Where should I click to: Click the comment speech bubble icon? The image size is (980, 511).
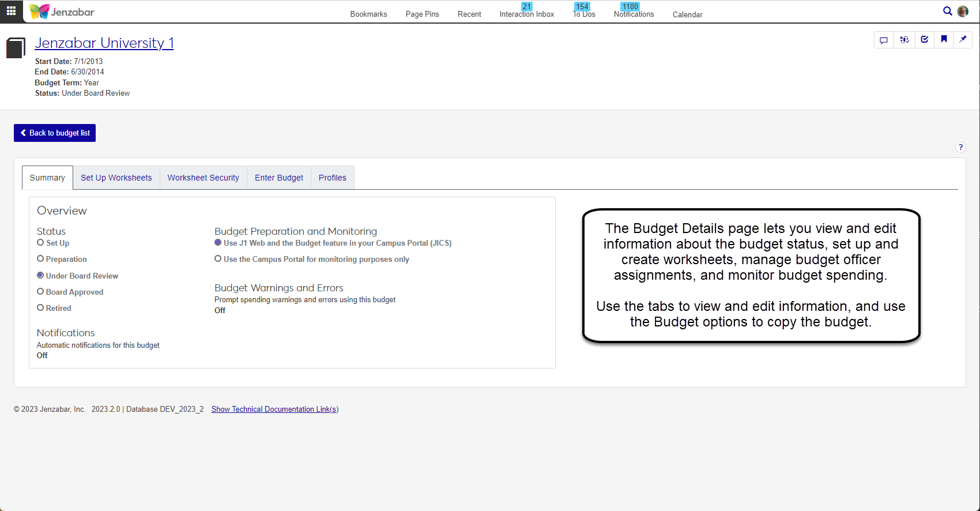coord(884,40)
